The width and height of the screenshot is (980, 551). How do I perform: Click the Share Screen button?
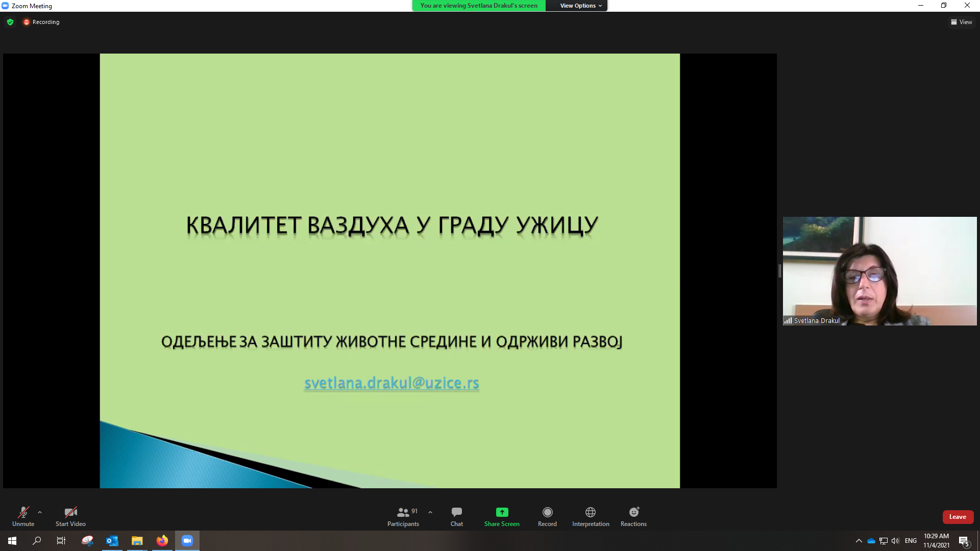tap(502, 516)
